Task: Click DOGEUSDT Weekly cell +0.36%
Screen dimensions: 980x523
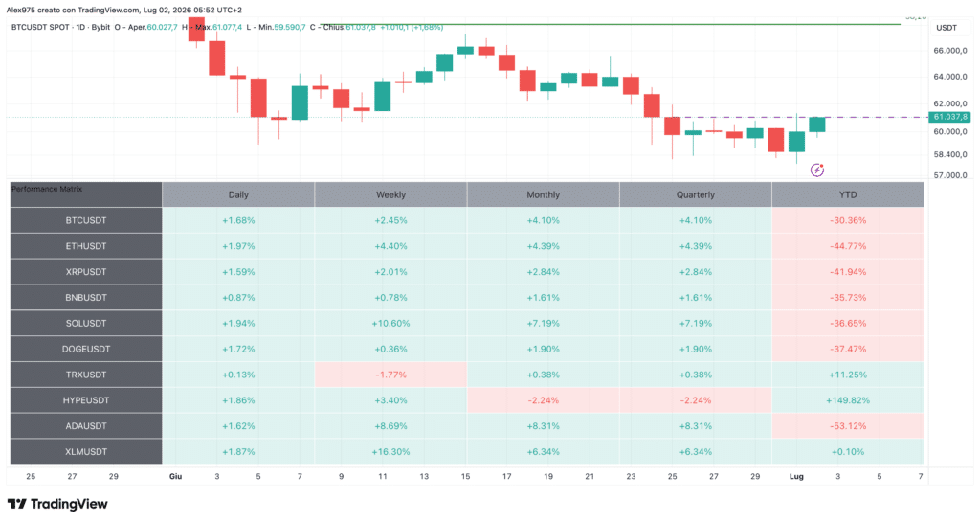Action: [390, 349]
